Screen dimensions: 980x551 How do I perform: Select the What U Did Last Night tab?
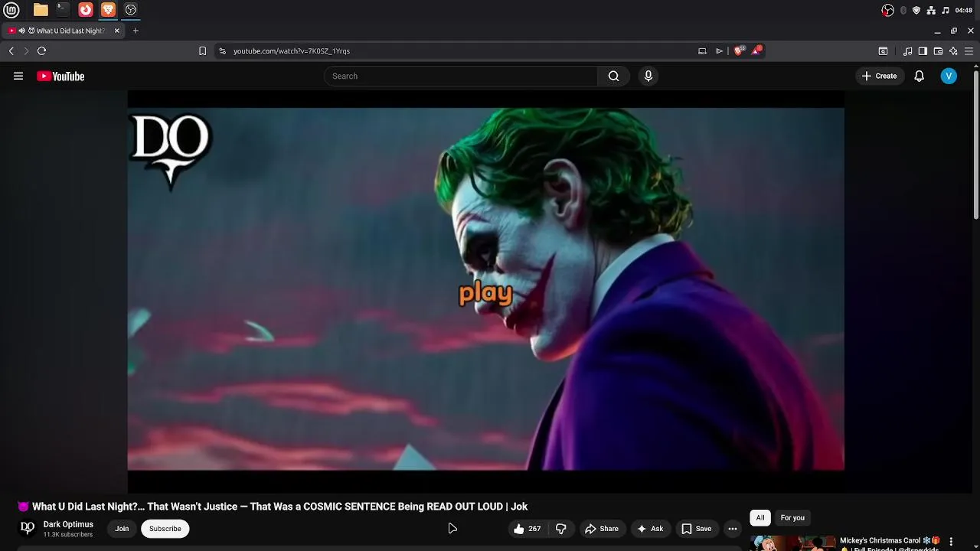click(63, 31)
